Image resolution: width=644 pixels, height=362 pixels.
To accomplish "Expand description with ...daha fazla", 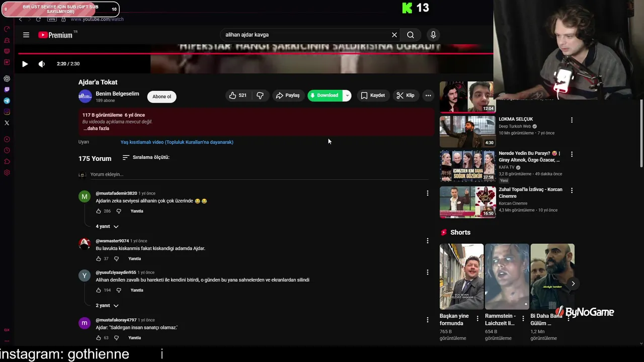I will (96, 128).
